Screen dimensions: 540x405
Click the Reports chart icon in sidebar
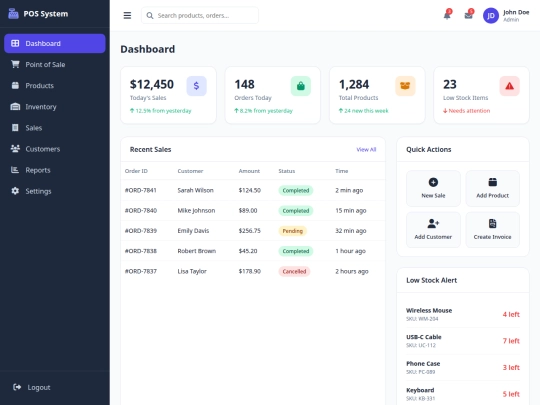coord(15,170)
